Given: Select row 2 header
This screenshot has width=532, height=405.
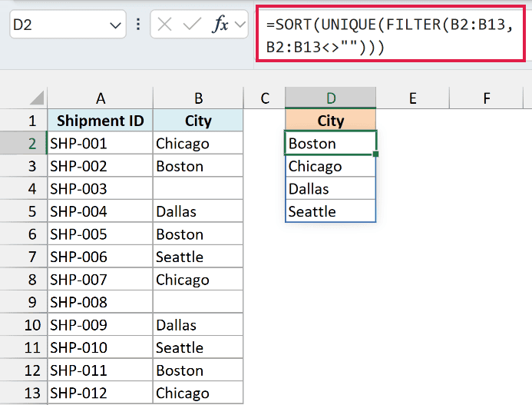Looking at the screenshot, I should click(23, 144).
